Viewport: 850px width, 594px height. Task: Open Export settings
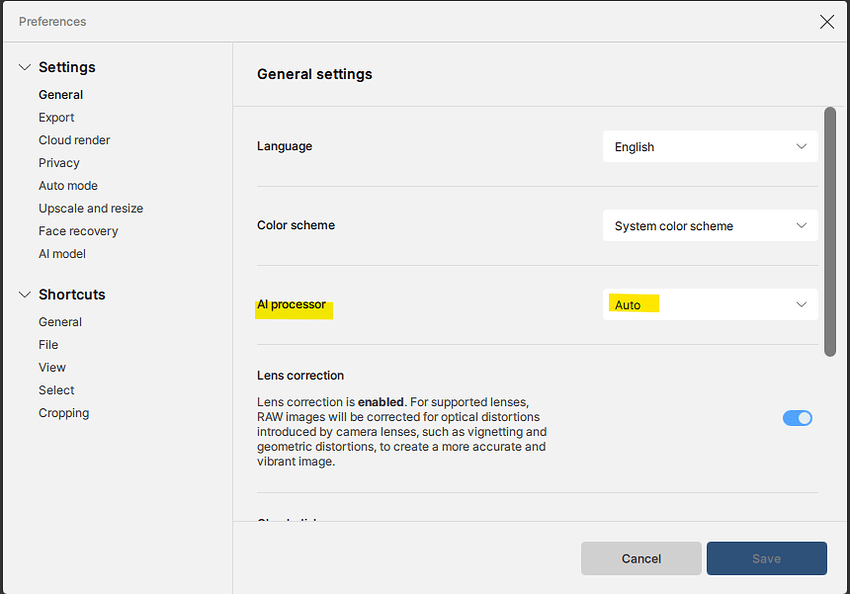[56, 118]
